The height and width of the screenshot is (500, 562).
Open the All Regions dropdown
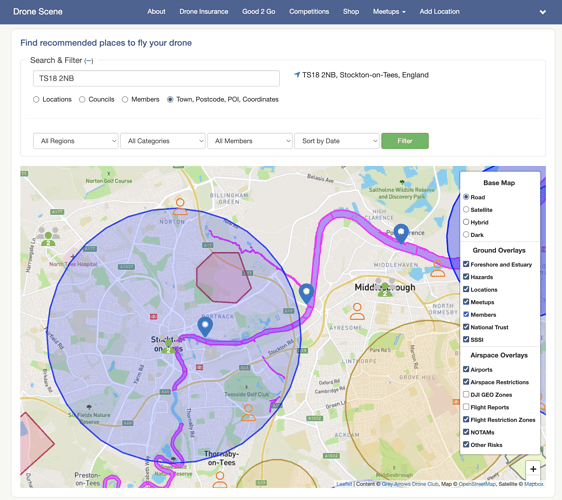(x=76, y=141)
